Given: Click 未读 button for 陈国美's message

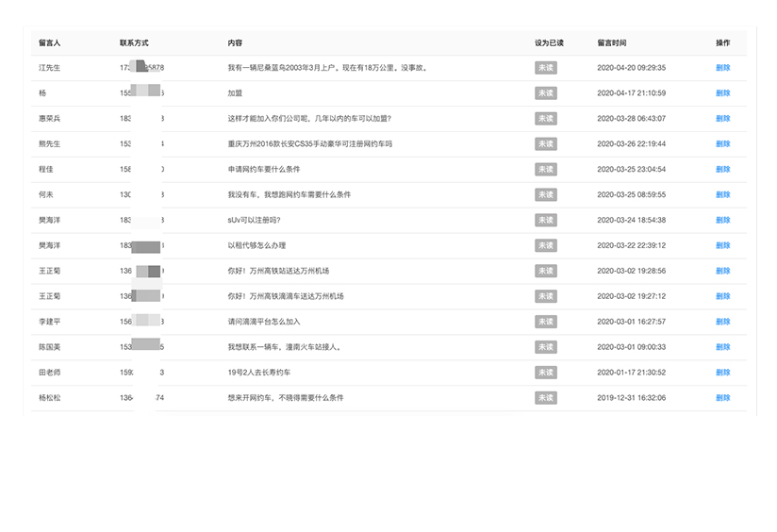Looking at the screenshot, I should point(545,347).
